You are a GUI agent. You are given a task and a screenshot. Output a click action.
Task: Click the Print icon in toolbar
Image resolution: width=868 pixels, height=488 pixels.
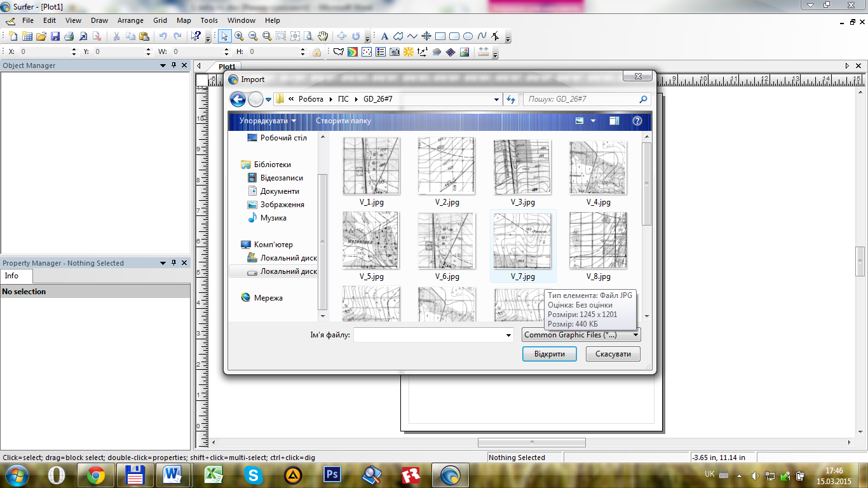[x=69, y=36]
